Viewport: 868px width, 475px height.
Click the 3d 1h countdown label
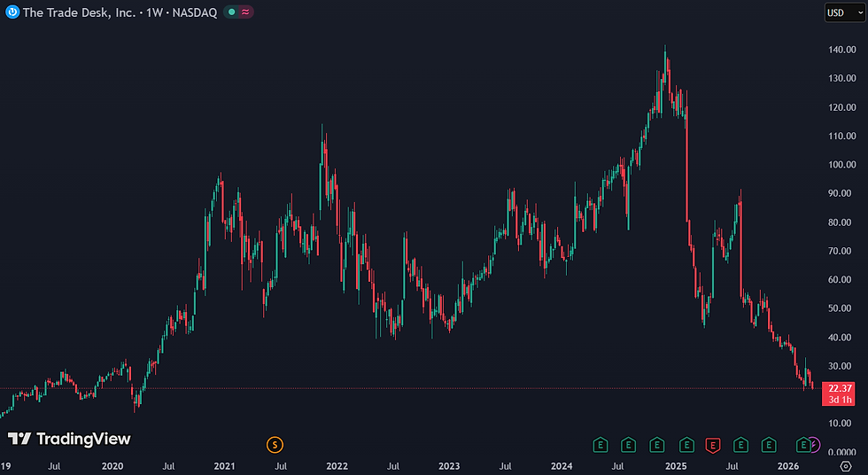click(x=840, y=400)
